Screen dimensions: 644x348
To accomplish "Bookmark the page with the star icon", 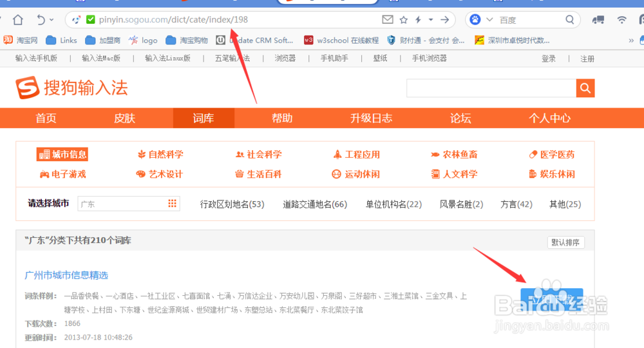I will 404,19.
